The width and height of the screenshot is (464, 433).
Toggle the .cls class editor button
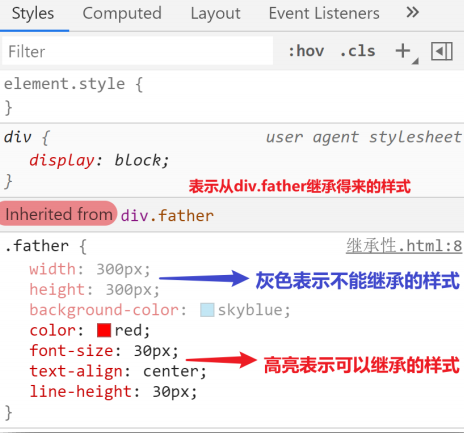coord(357,51)
